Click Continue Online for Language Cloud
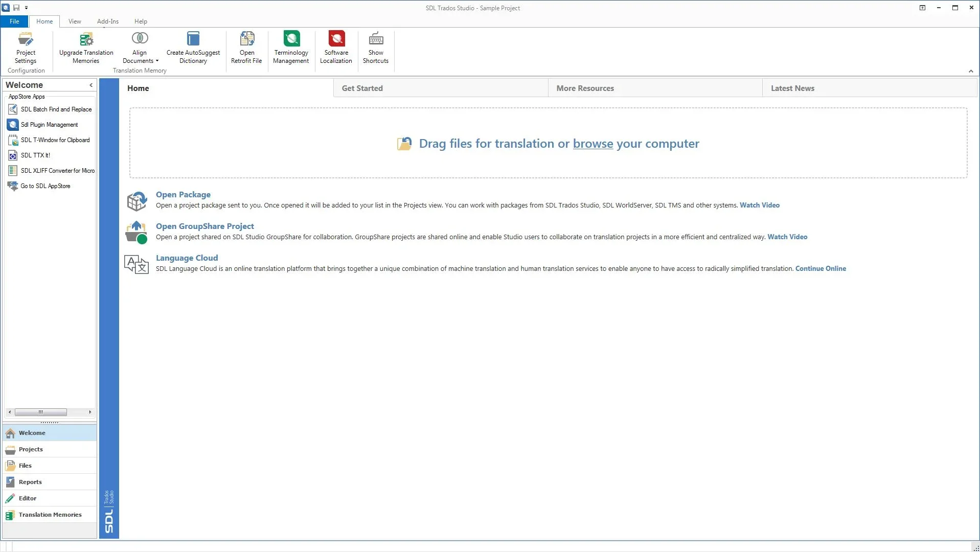This screenshot has width=980, height=552. (x=820, y=269)
